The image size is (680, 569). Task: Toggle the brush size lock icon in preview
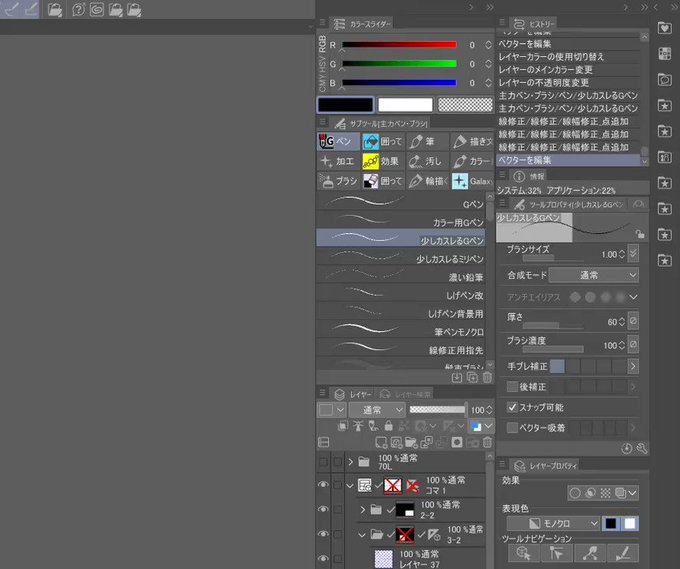point(640,234)
